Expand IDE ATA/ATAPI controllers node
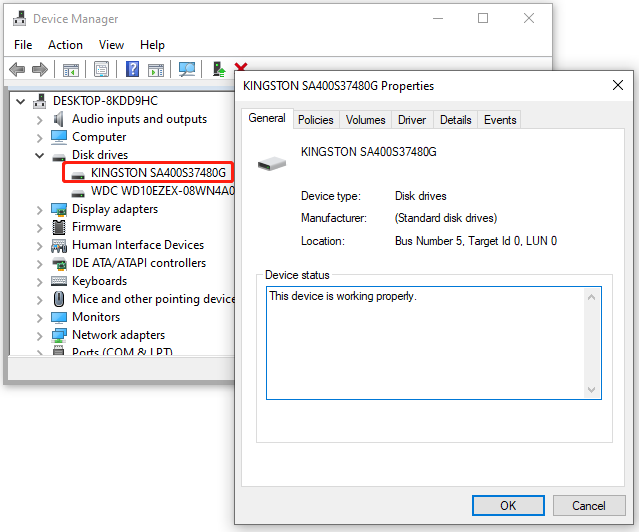 pyautogui.click(x=40, y=264)
